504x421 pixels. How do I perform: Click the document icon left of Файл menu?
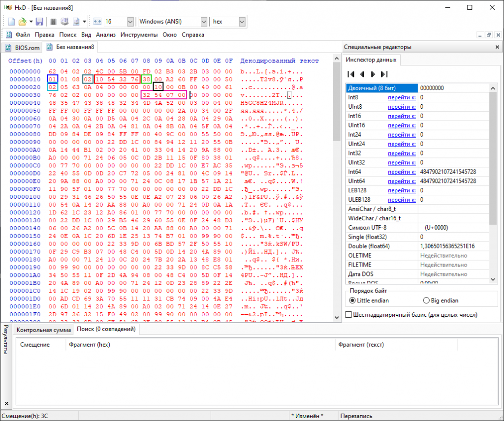point(9,35)
